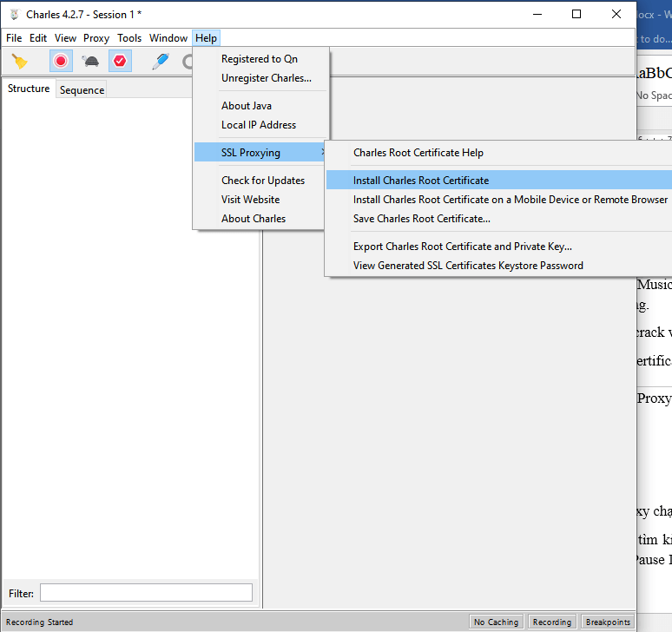This screenshot has height=632, width=672.
Task: Toggle the red Record button in toolbar
Action: [61, 61]
